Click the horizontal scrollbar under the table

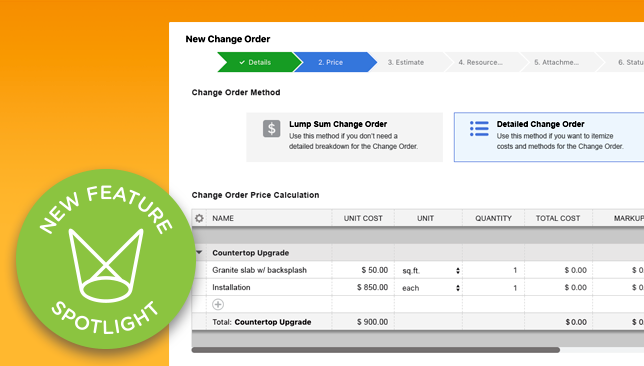[376, 350]
